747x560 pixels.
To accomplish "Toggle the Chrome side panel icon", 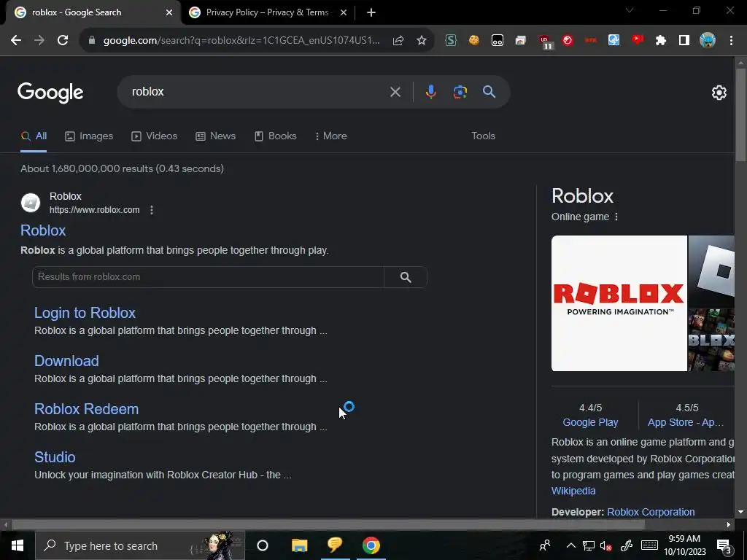I will (684, 41).
